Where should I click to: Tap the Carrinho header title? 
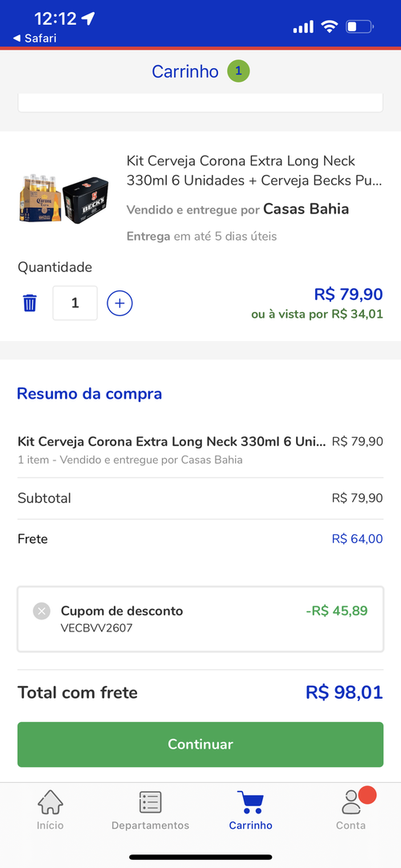(x=185, y=71)
